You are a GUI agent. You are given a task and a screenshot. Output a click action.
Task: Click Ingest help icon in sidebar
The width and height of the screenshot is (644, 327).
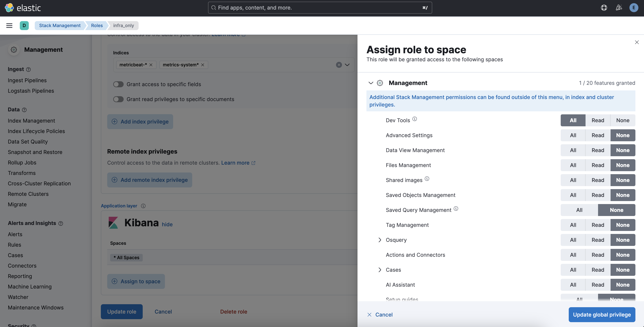[x=29, y=70]
